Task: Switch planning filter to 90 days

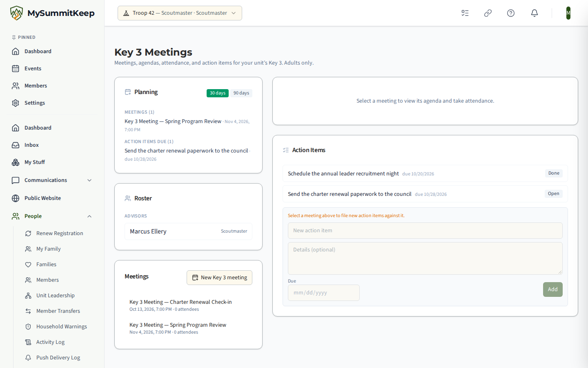Action: click(241, 93)
